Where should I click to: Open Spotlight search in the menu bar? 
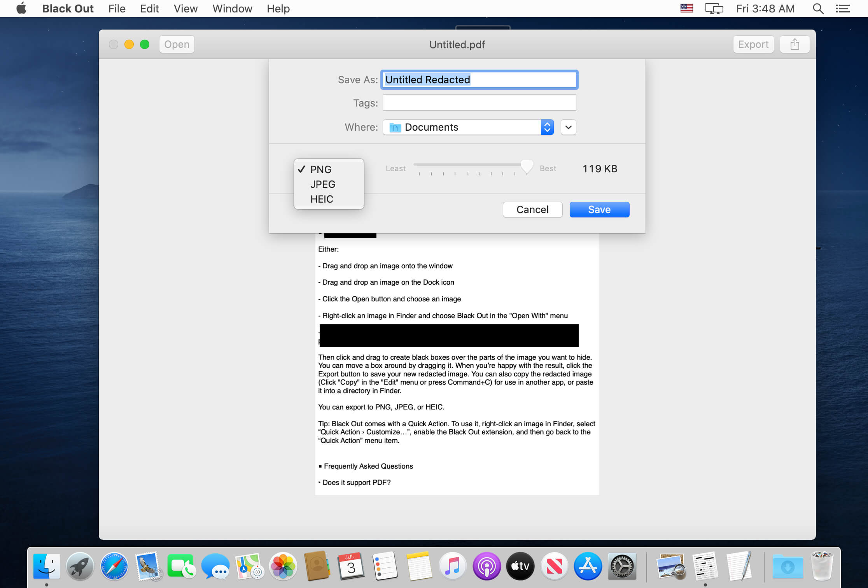point(818,9)
